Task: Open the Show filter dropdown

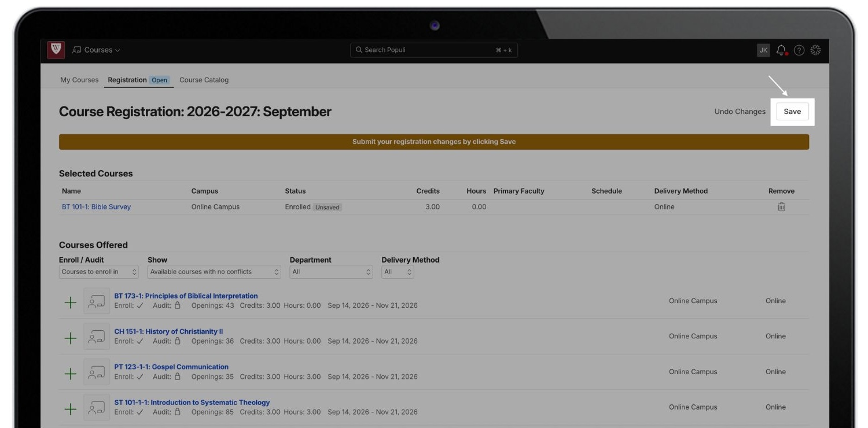Action: click(x=214, y=272)
